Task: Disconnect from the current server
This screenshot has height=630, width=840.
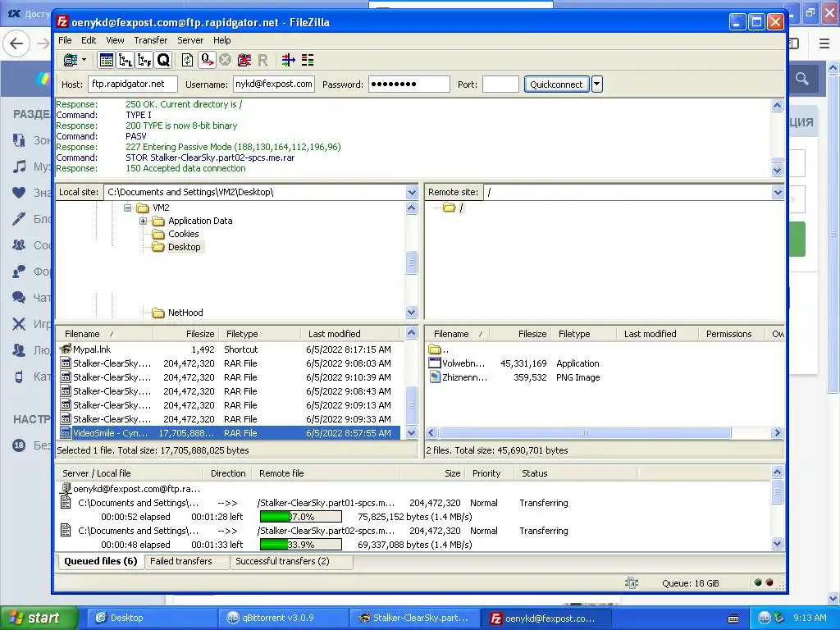Action: 244,60
